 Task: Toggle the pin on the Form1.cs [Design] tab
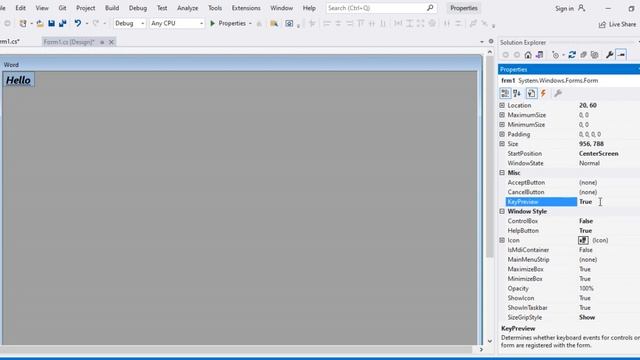click(x=102, y=42)
